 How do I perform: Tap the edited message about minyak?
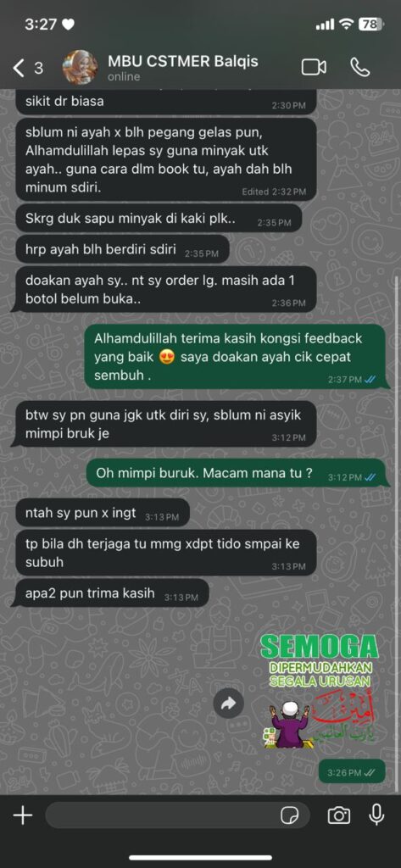tap(165, 160)
